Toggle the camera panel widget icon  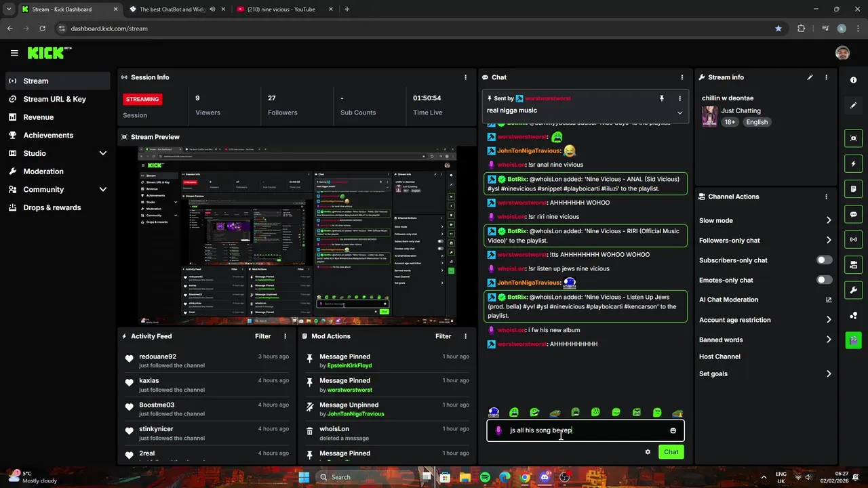coord(853,264)
